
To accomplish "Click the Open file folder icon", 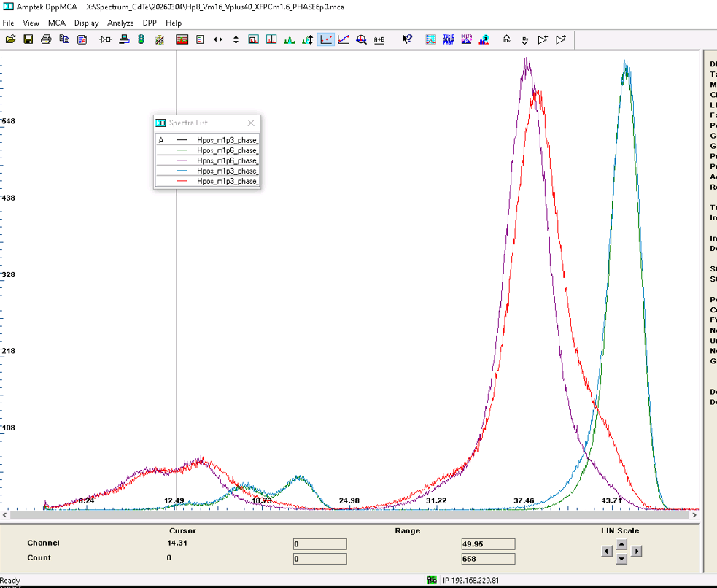I will click(10, 39).
